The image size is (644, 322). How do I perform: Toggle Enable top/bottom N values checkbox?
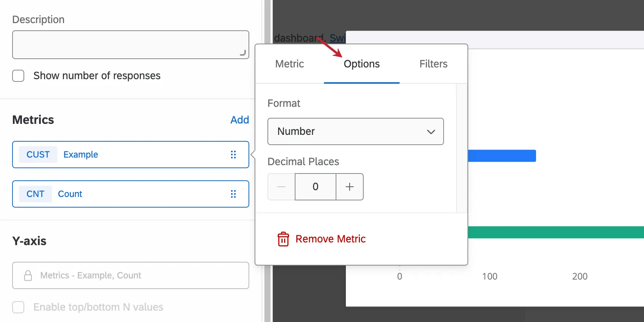point(18,307)
